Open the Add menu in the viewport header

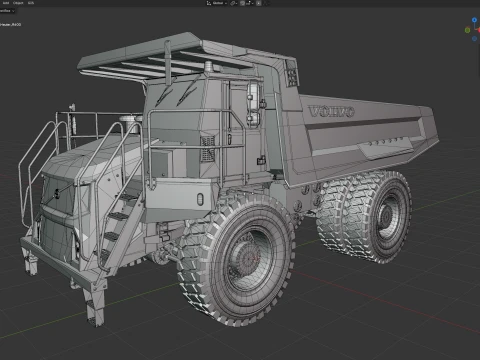coord(6,3)
